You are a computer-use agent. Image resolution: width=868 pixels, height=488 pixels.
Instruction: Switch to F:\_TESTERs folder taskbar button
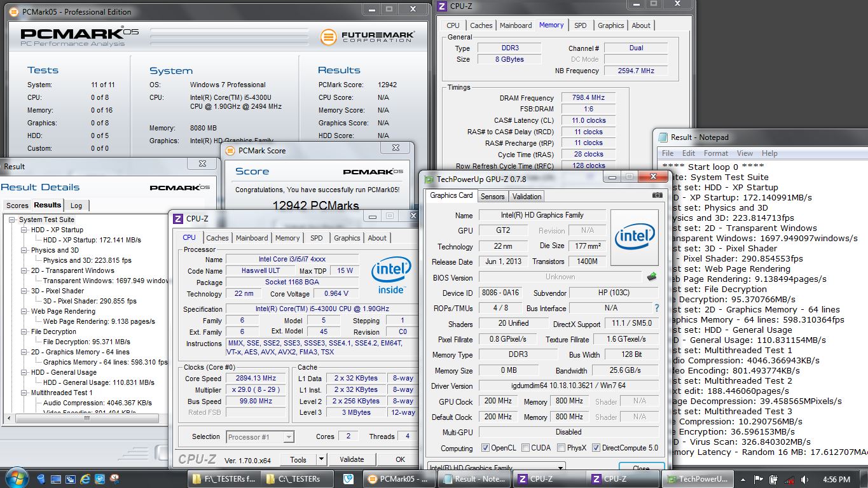224,479
